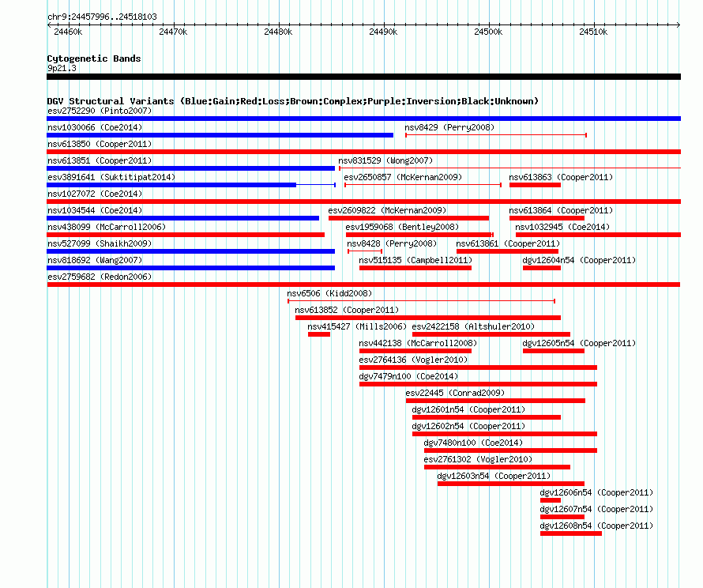Screen dimensions: 703x588
Task: Click the 24500k ruler tick label
Action: (x=488, y=32)
